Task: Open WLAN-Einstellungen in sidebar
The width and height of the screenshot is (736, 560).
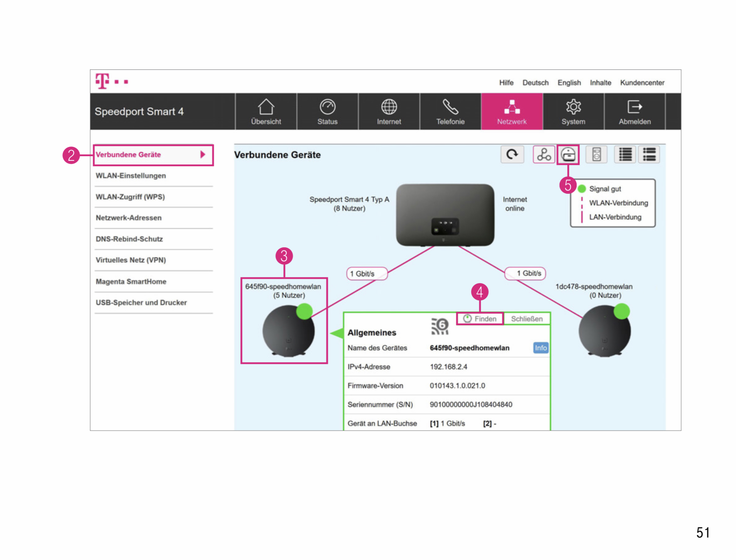Action: pyautogui.click(x=131, y=176)
